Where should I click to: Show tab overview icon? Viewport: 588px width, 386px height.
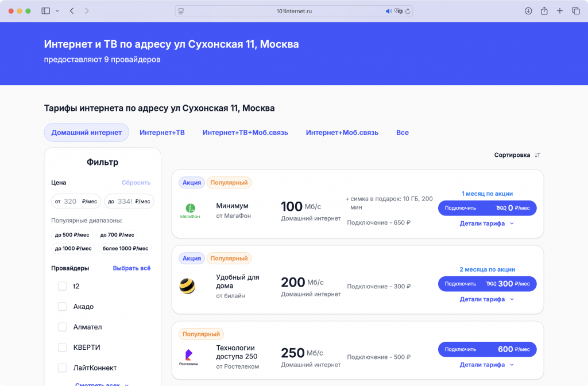tap(576, 11)
